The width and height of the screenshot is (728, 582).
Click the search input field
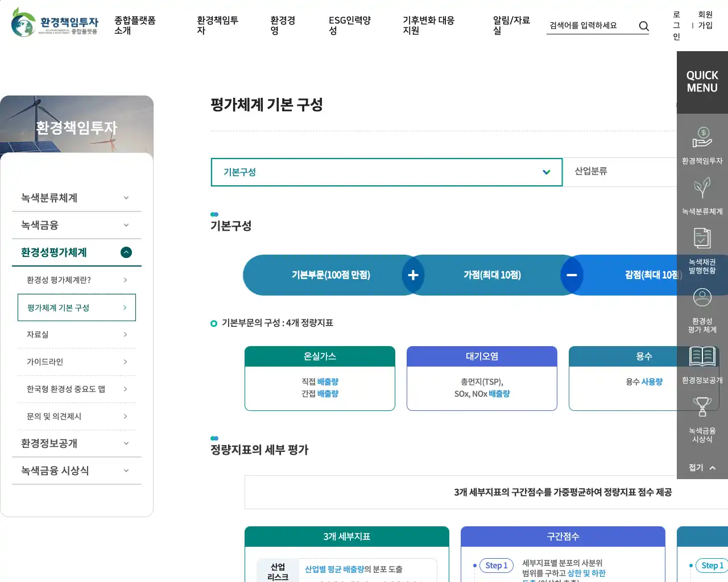pos(590,26)
